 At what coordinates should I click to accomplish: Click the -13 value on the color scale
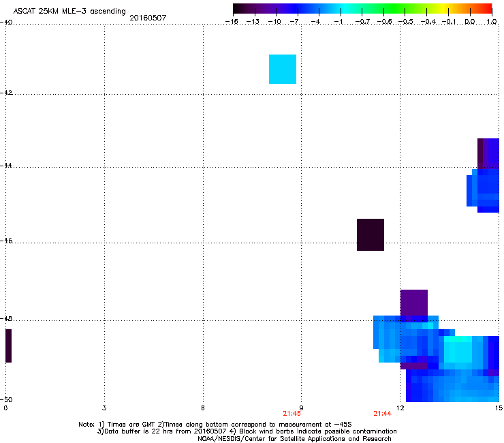(x=253, y=22)
